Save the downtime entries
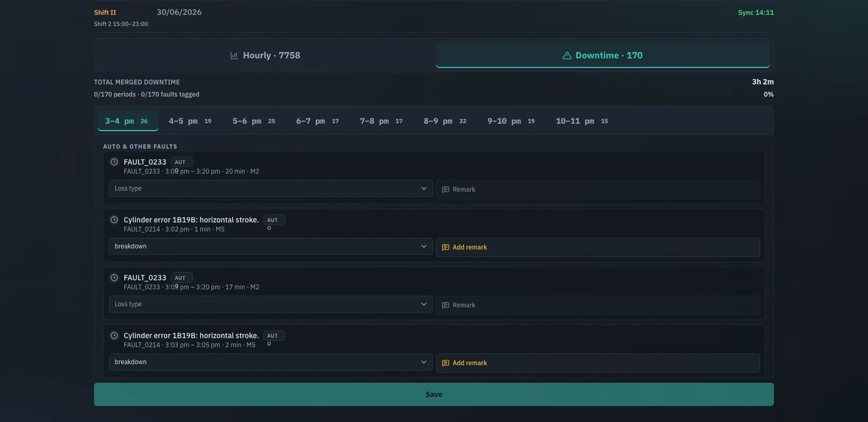868x422 pixels. click(x=434, y=394)
